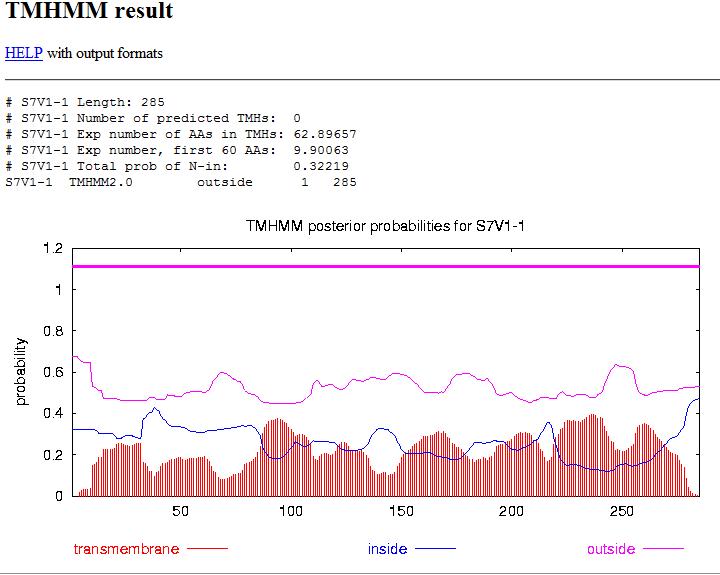Click the vertical 'probability' axis label
This screenshot has width=720, height=575.
pyautogui.click(x=21, y=371)
